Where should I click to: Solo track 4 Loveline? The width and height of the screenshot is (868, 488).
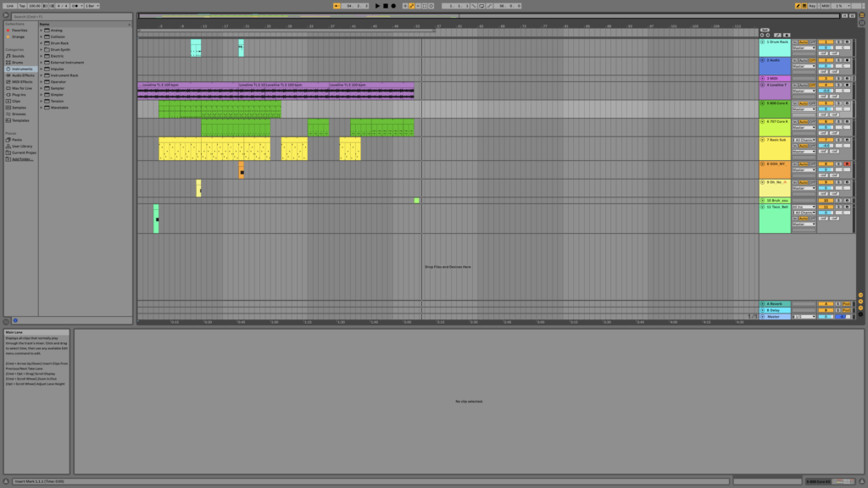(x=838, y=86)
